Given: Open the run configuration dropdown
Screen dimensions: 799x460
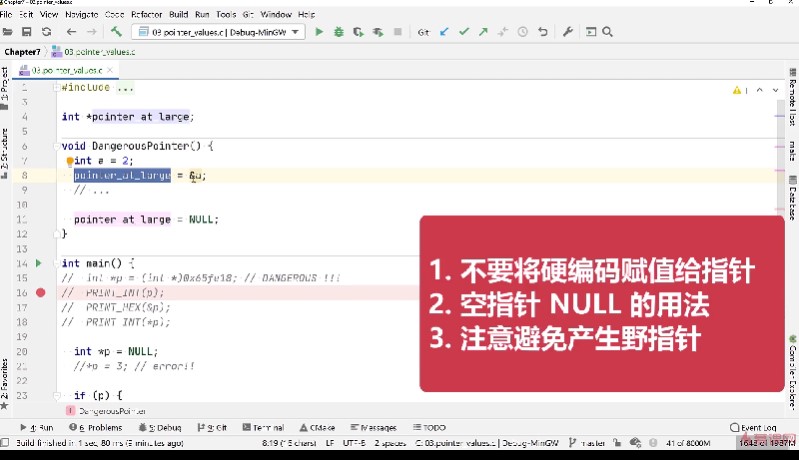Looking at the screenshot, I should pos(219,32).
